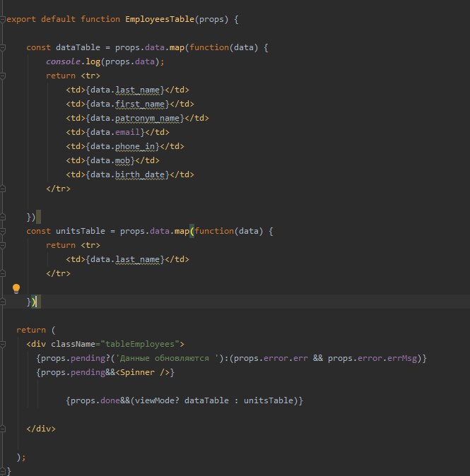The height and width of the screenshot is (476, 470).
Task: Click the mob property
Action: point(122,160)
